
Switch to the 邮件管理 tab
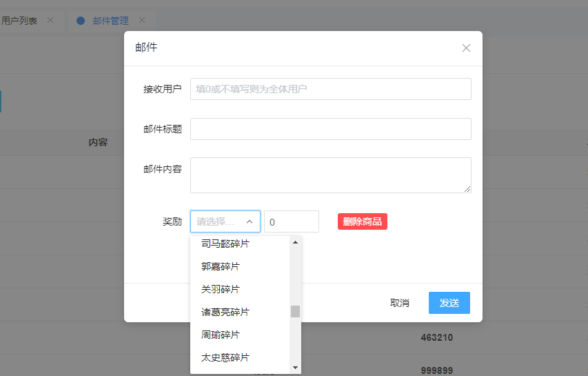click(110, 21)
